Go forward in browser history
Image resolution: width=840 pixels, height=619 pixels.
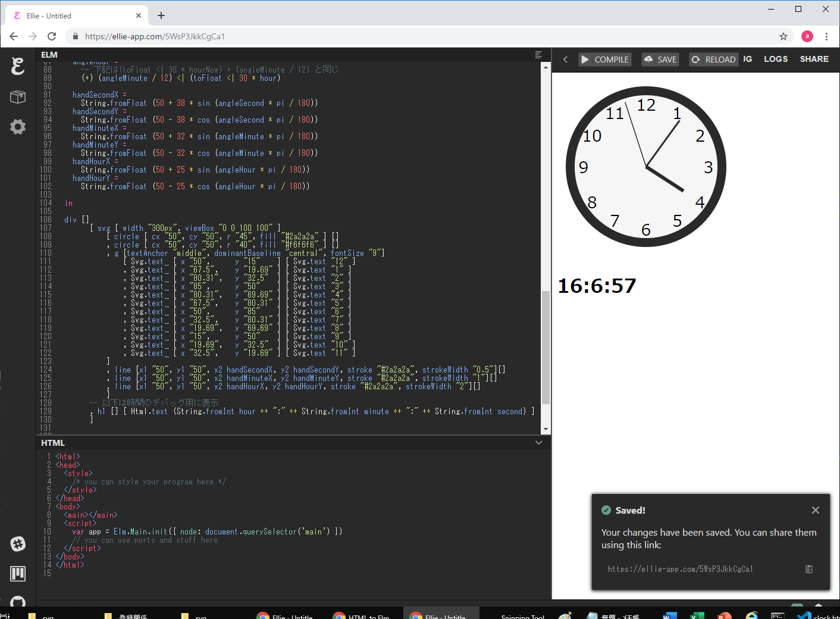point(33,36)
